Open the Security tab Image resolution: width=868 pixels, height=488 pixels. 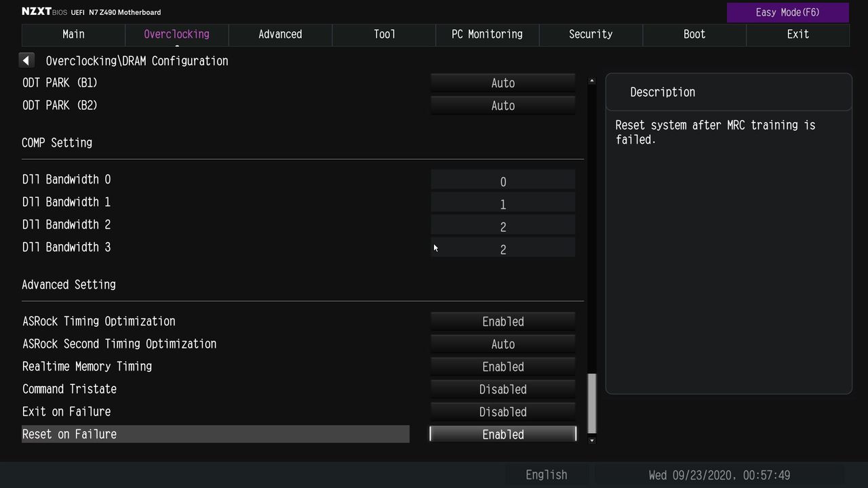(x=591, y=34)
